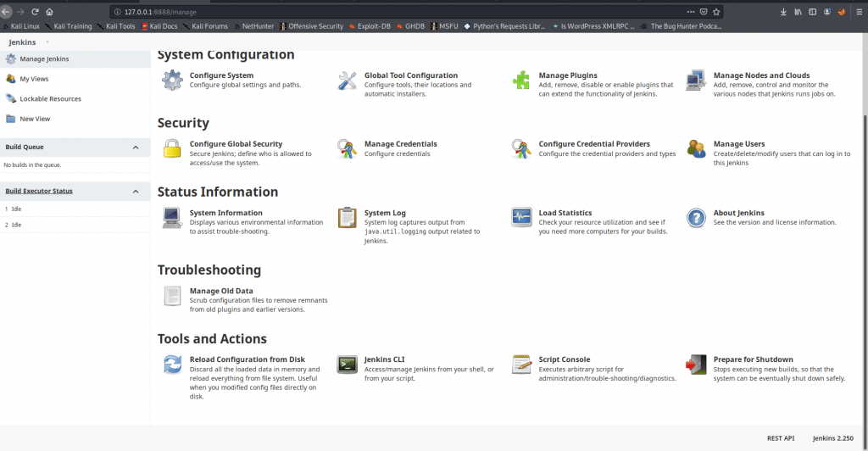Collapse the Build Executor Status panel

136,192
